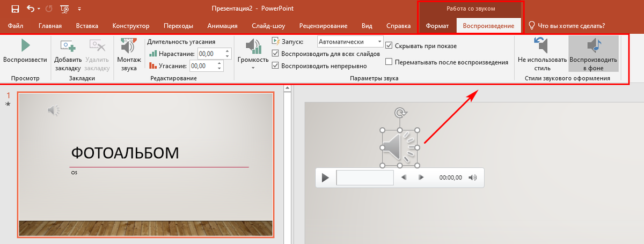This screenshot has width=644, height=244.
Task: Switch to the Главная tab
Action: pyautogui.click(x=50, y=25)
